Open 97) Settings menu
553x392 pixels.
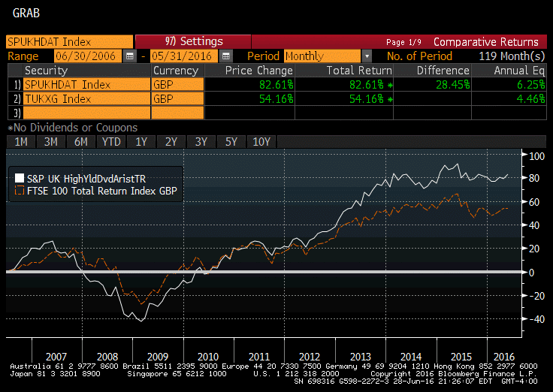193,41
